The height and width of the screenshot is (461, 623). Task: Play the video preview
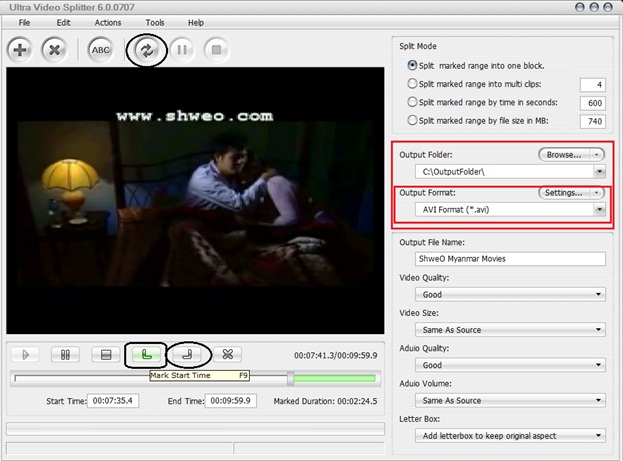coord(25,354)
